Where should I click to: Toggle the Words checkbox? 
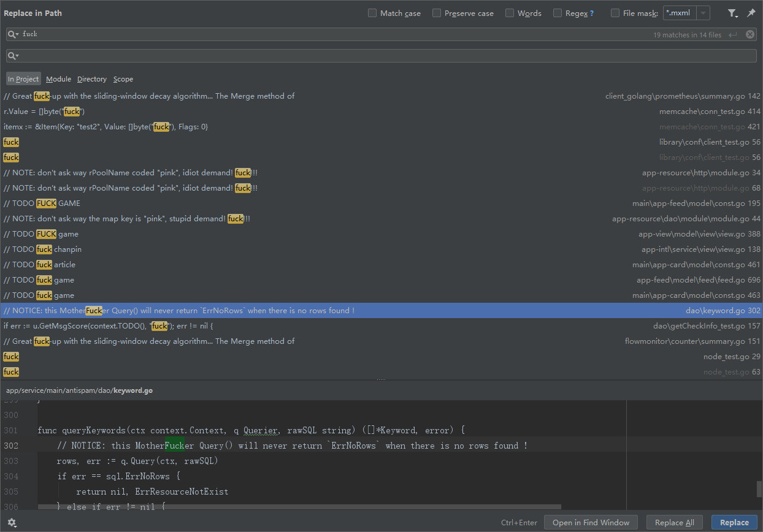(x=510, y=13)
